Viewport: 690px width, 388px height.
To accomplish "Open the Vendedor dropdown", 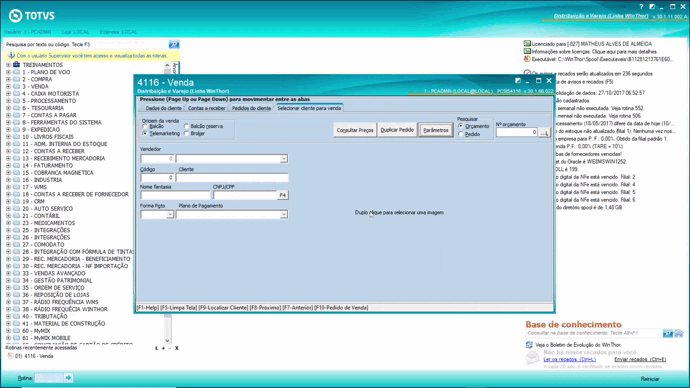I will point(284,159).
